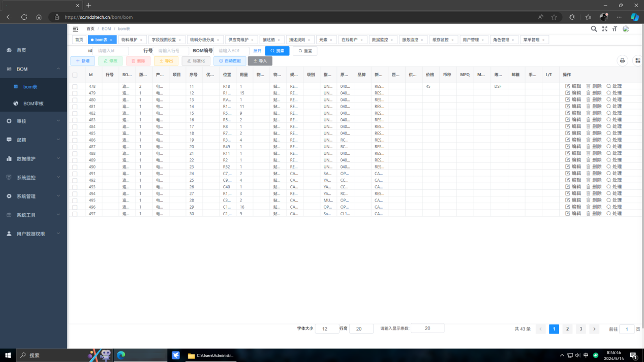644x362 pixels.
Task: Open the Copilot icon in browser toolbar
Action: click(635, 17)
